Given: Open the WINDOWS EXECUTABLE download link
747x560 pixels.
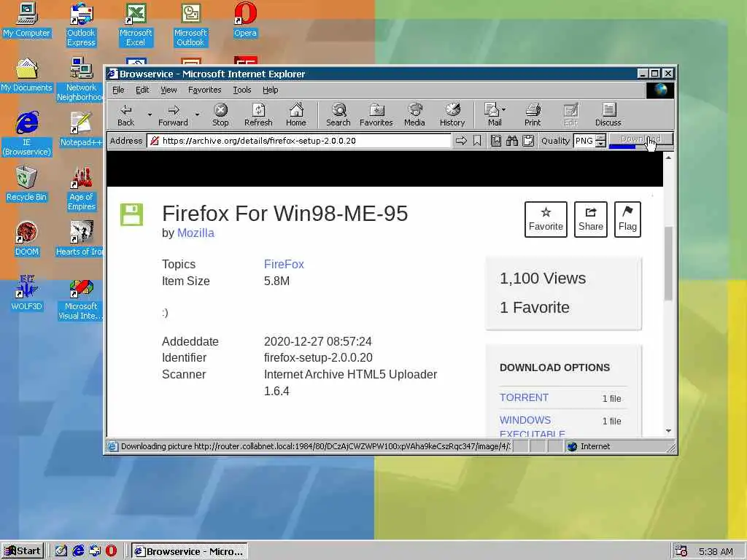Looking at the screenshot, I should coord(532,427).
